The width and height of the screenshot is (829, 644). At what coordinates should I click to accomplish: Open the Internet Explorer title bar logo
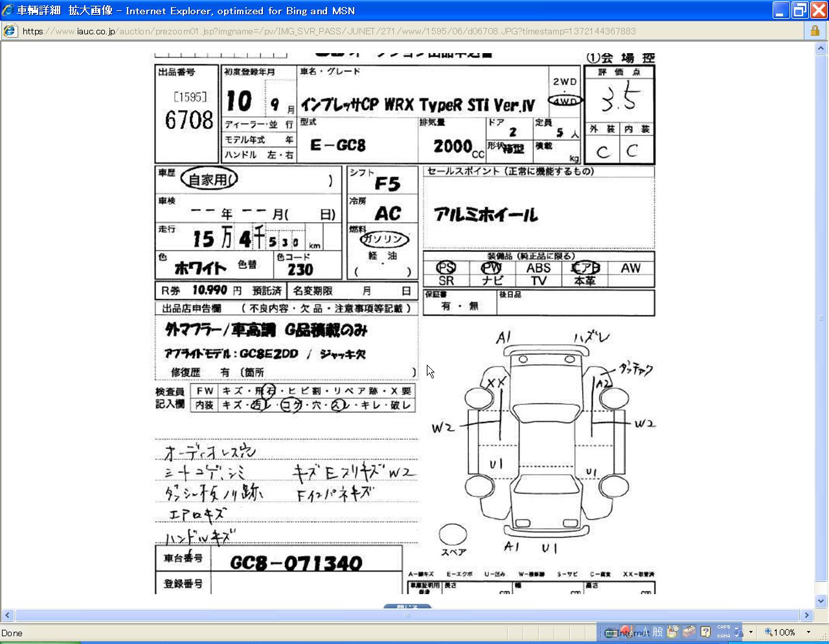8,10
